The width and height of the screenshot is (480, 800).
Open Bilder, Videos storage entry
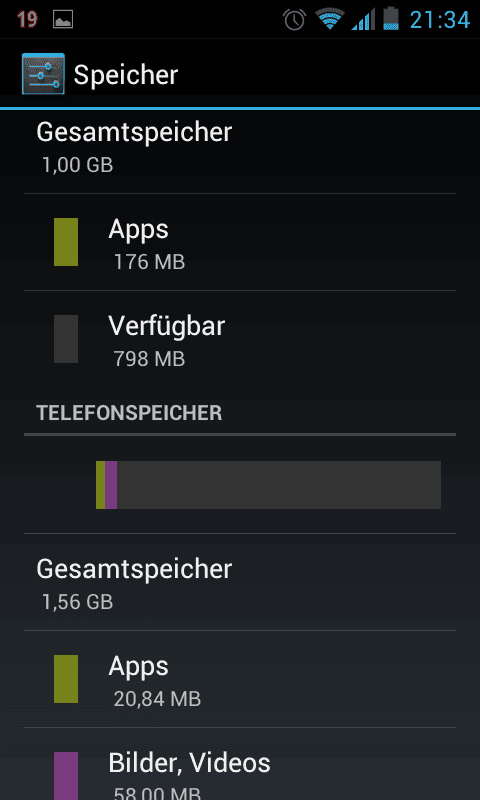pos(240,764)
